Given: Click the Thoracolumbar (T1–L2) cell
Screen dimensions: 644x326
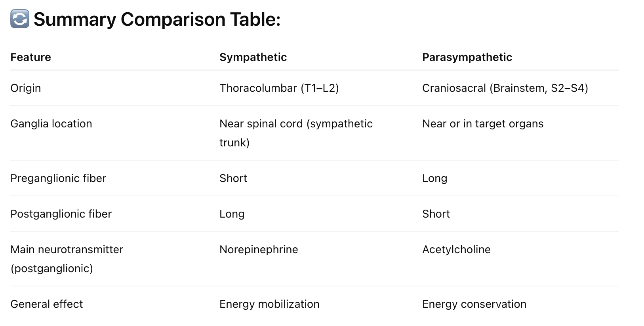Looking at the screenshot, I should [x=279, y=88].
